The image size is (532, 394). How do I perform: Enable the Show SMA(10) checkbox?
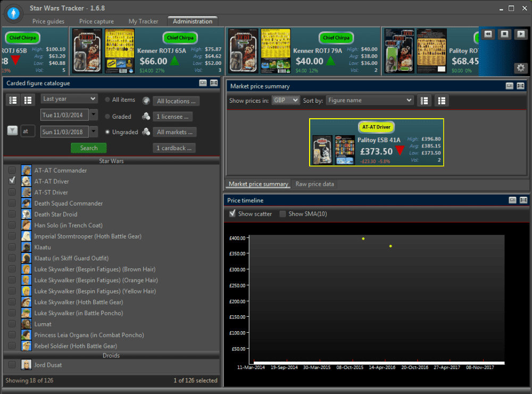(282, 214)
